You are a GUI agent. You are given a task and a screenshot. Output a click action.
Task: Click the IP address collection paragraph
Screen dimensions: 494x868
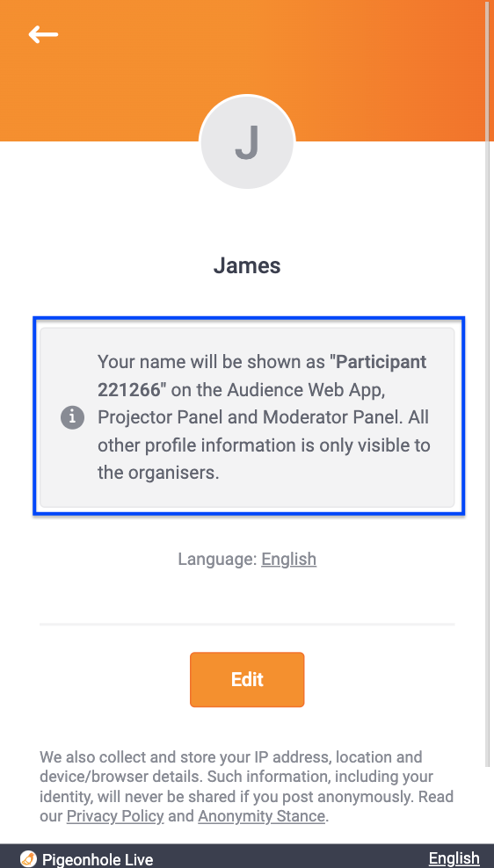pos(247,786)
